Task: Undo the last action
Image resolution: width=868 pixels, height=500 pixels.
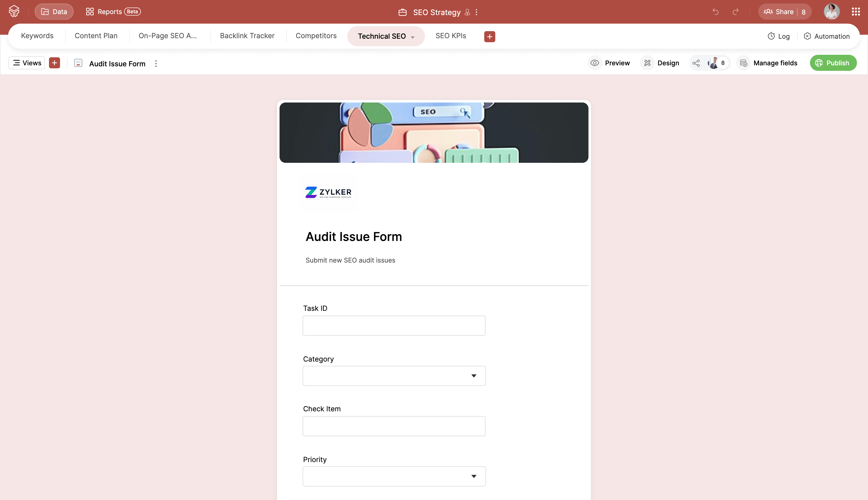Action: (715, 12)
